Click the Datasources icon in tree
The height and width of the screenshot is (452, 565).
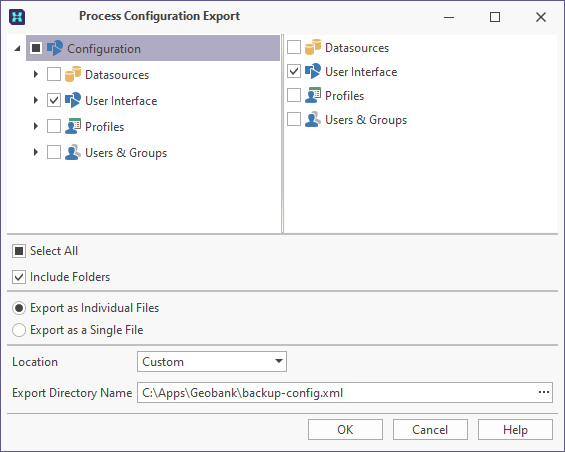(x=73, y=74)
